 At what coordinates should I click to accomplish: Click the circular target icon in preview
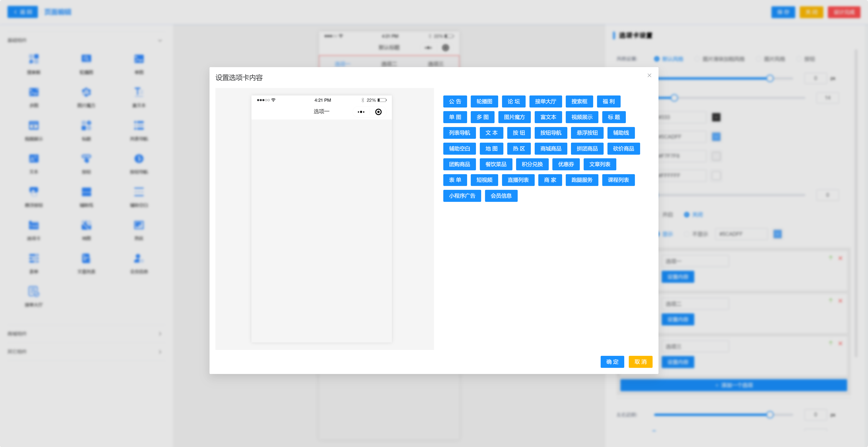(x=378, y=112)
